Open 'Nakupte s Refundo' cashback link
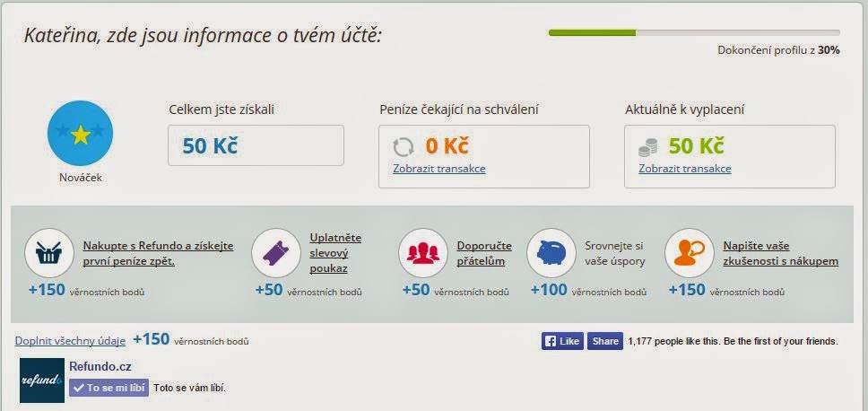 point(159,254)
